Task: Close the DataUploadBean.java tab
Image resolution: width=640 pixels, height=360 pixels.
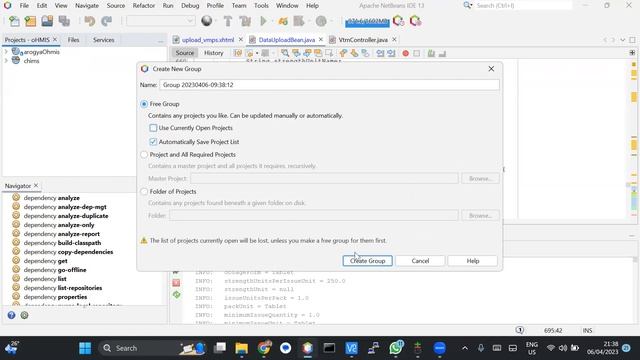Action: [321, 40]
